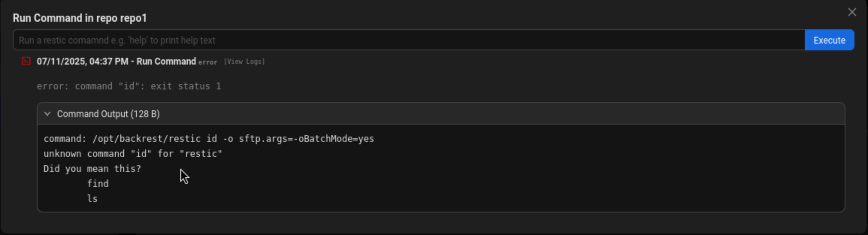This screenshot has height=235, width=868.
Task: Click the "find" suggestion in output
Action: click(98, 184)
